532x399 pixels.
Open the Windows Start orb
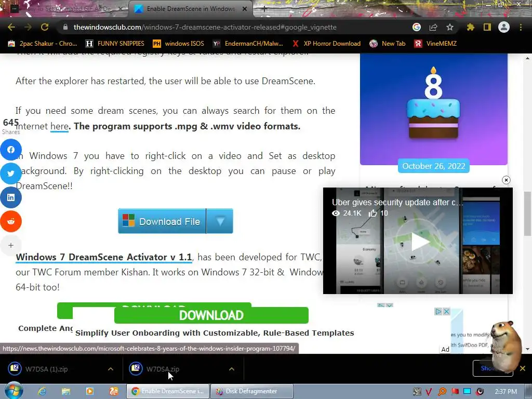(14, 391)
